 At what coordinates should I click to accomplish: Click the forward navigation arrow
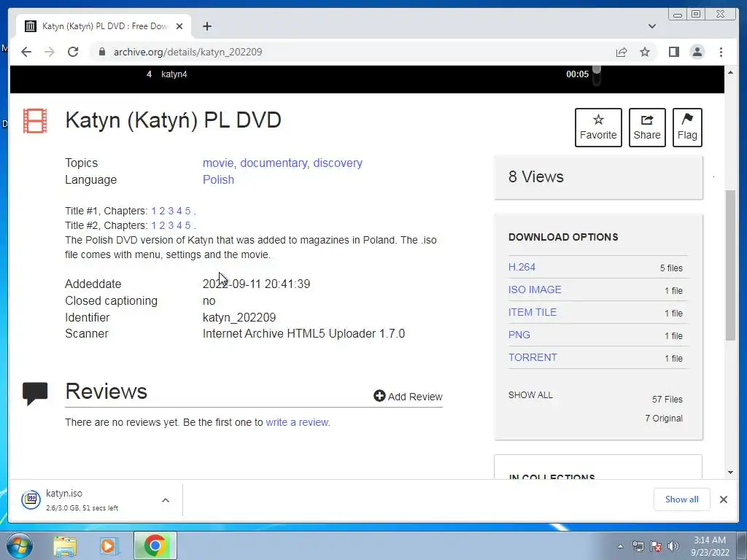[x=50, y=52]
